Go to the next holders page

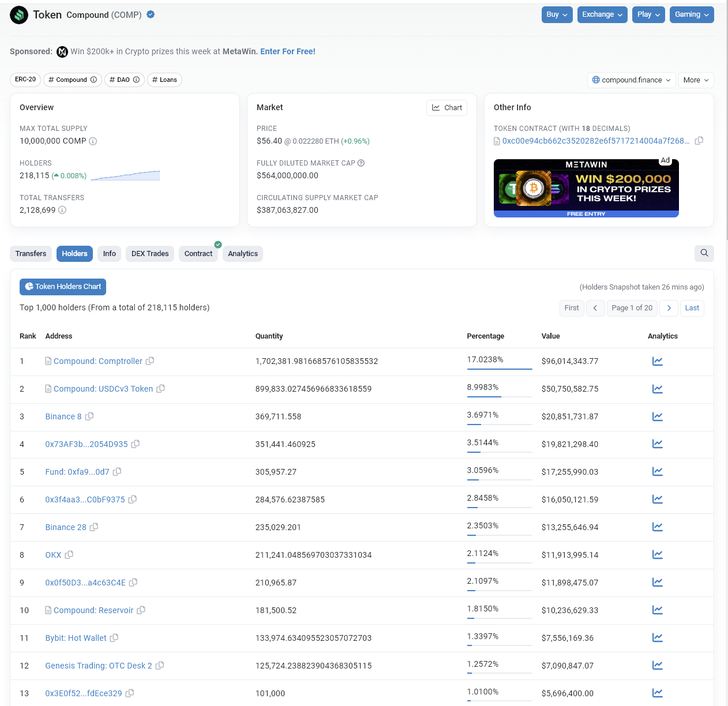(x=669, y=308)
